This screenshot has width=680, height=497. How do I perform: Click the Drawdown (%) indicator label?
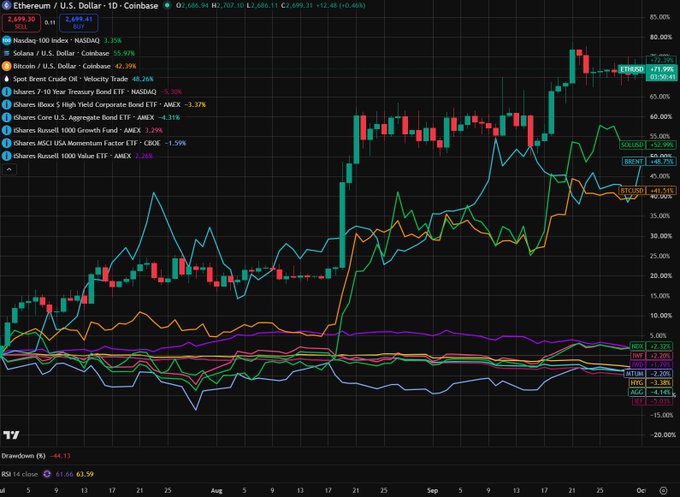point(23,456)
